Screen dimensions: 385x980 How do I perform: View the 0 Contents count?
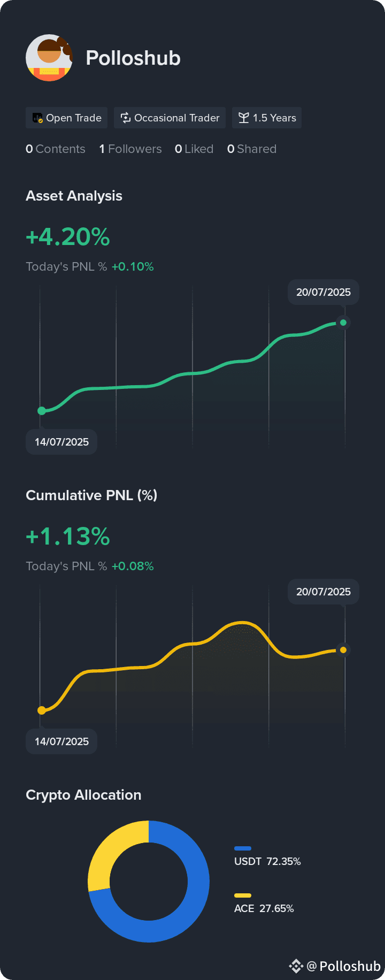pyautogui.click(x=56, y=149)
